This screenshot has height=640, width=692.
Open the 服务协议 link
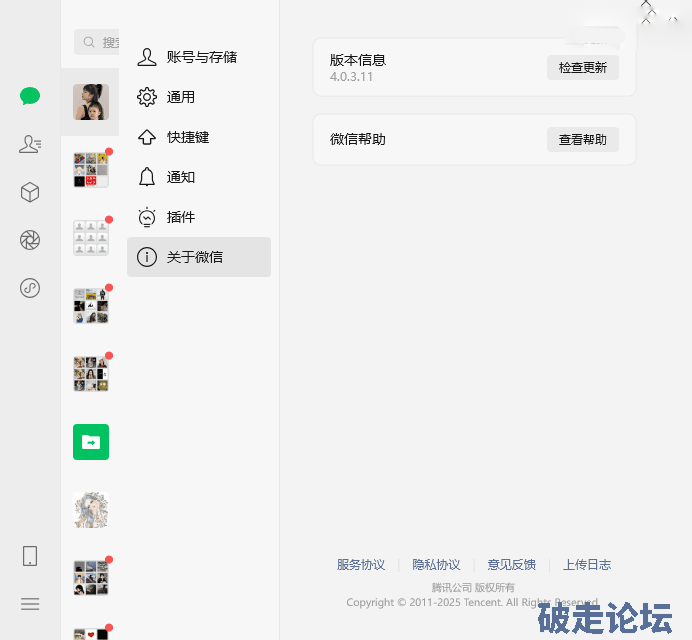[x=361, y=565]
